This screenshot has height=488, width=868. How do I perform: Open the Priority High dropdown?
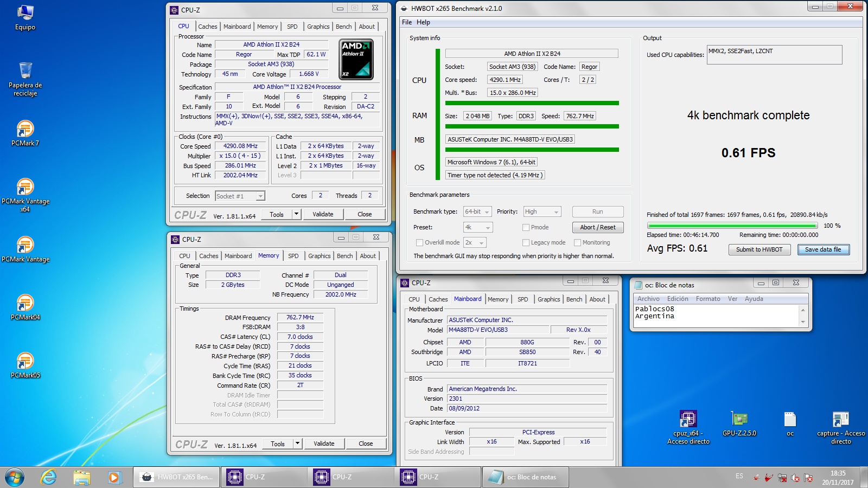tap(542, 211)
